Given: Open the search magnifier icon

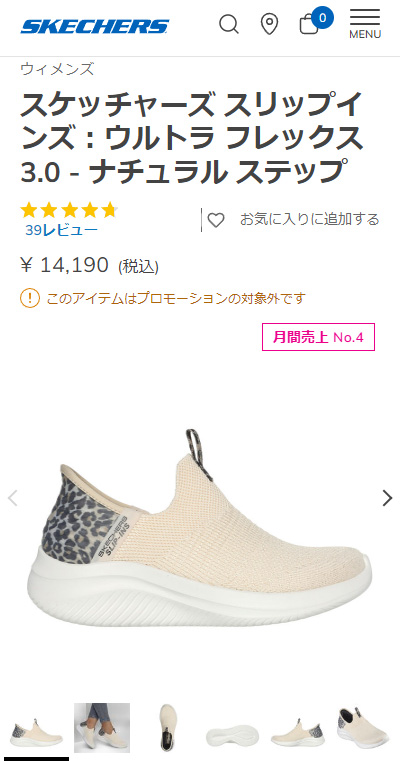Looking at the screenshot, I should 229,24.
